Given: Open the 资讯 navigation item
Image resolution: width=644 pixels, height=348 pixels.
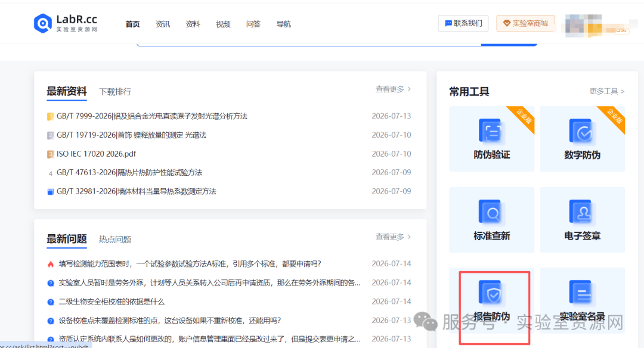Looking at the screenshot, I should 163,24.
